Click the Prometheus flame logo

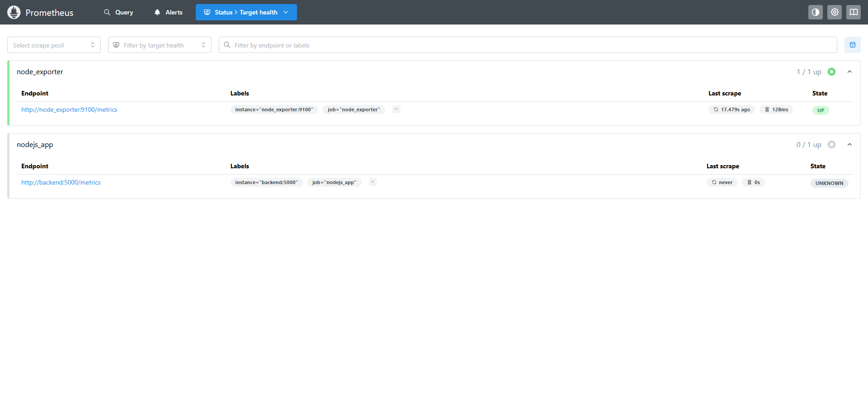pos(14,12)
